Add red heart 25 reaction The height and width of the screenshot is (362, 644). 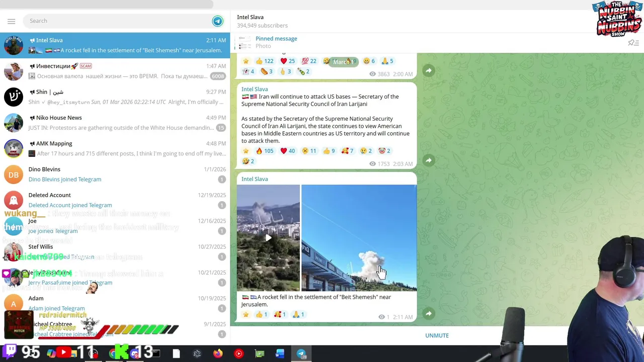coord(287,61)
